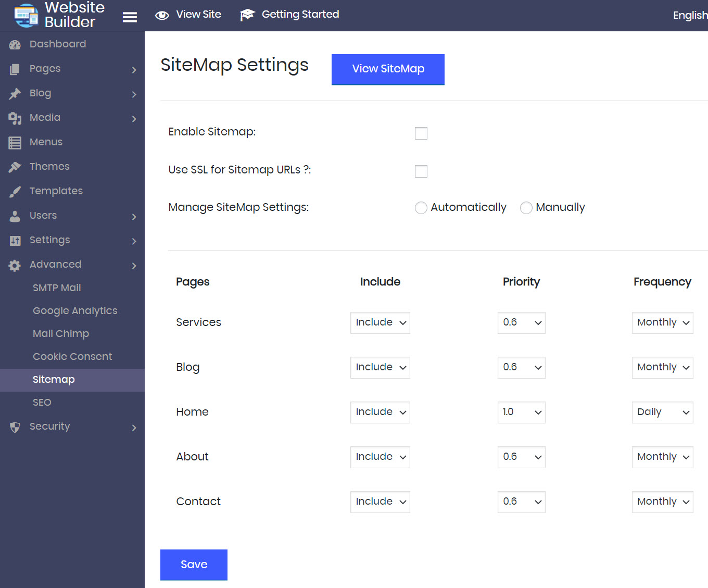Select the Automatically radio option
The height and width of the screenshot is (588, 708).
[421, 208]
